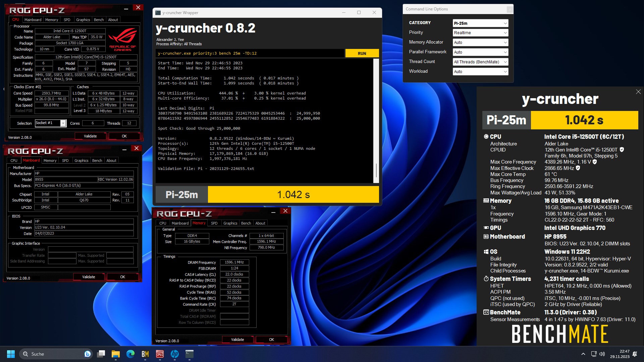Screen dimensions: 644x362
Task: Expand the Workload dropdown
Action: point(480,72)
